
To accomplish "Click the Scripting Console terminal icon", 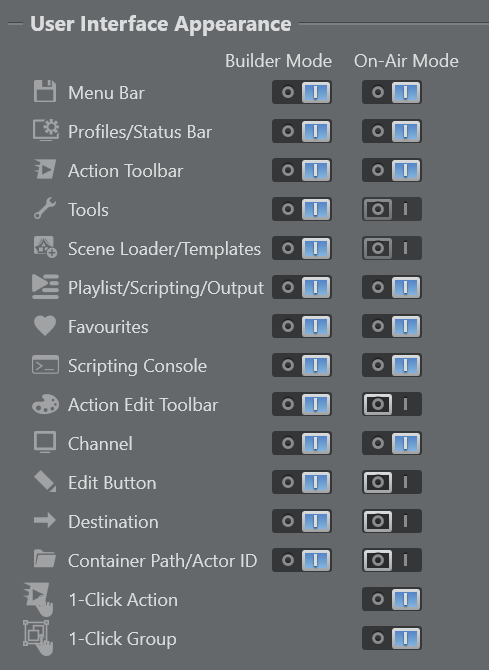I will [45, 364].
